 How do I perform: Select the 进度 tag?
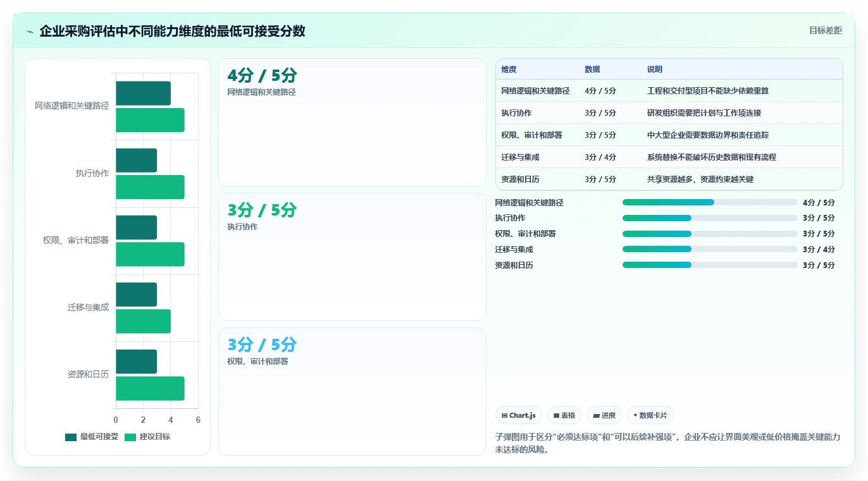(x=604, y=415)
